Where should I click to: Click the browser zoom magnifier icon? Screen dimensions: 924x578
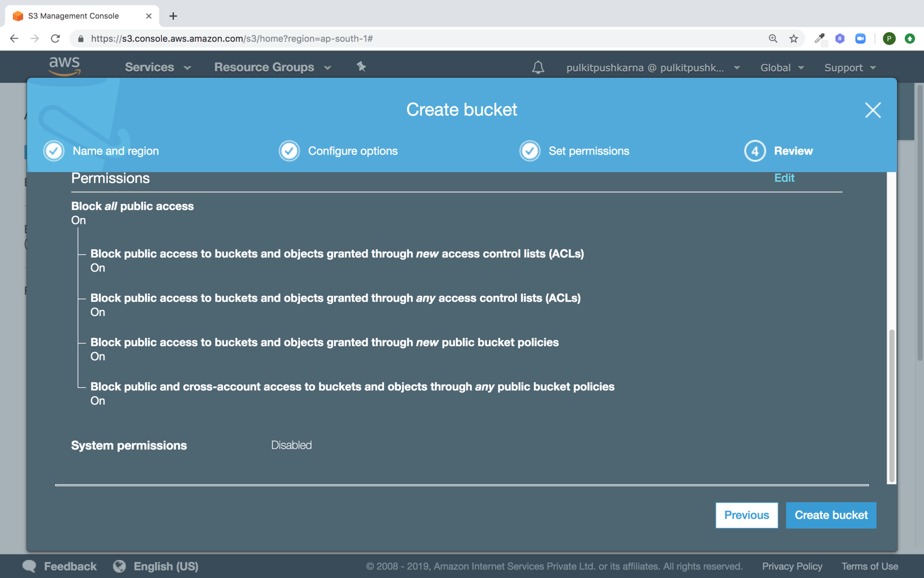point(773,39)
